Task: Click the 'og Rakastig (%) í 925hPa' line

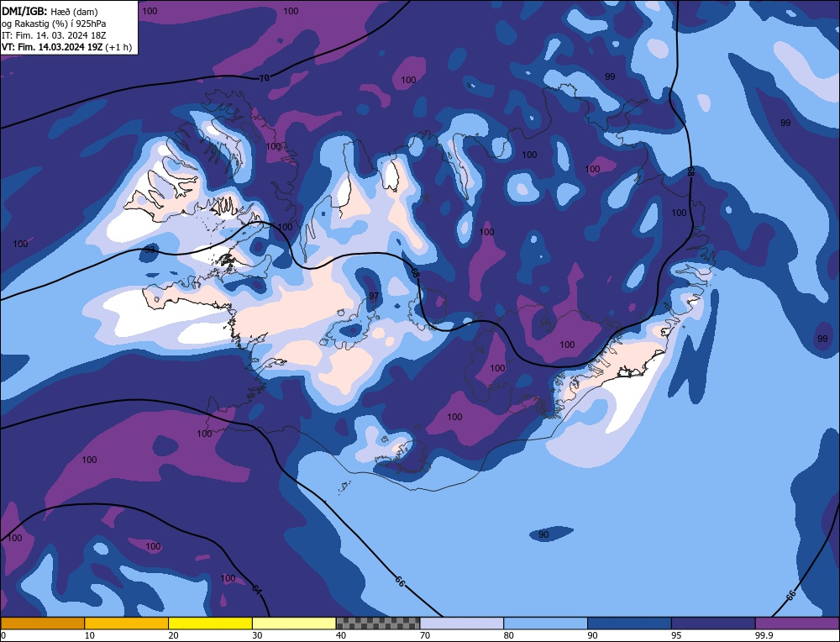Action: click(54, 23)
